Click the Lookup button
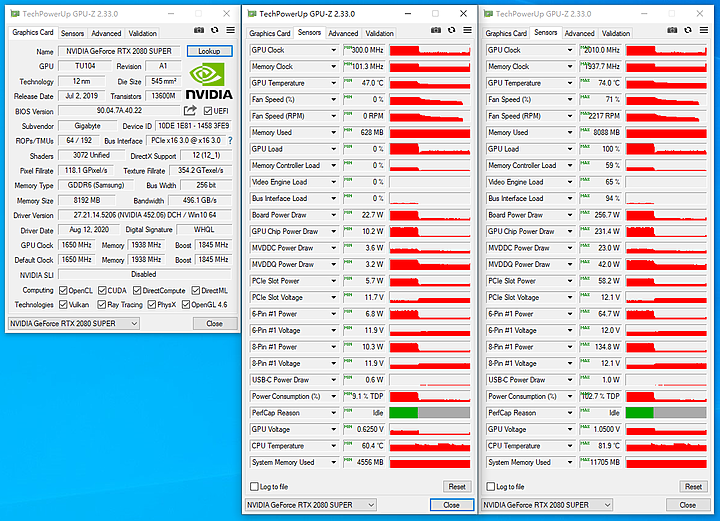The height and width of the screenshot is (521, 720). 209,51
